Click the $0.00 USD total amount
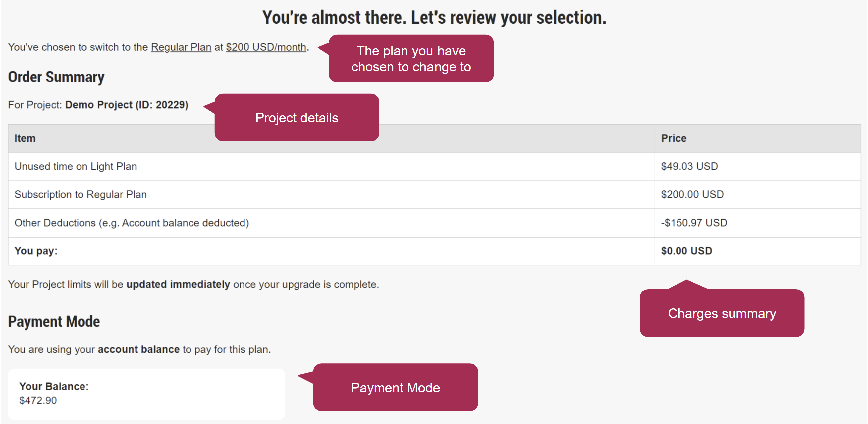Image resolution: width=868 pixels, height=424 pixels. 686,251
